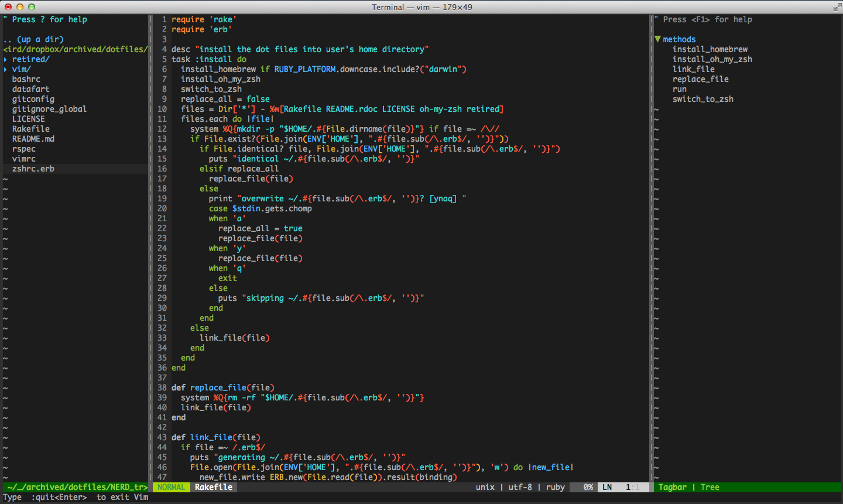Jump to switch_to_zsh method in Tagbar
843x504 pixels.
coord(703,99)
